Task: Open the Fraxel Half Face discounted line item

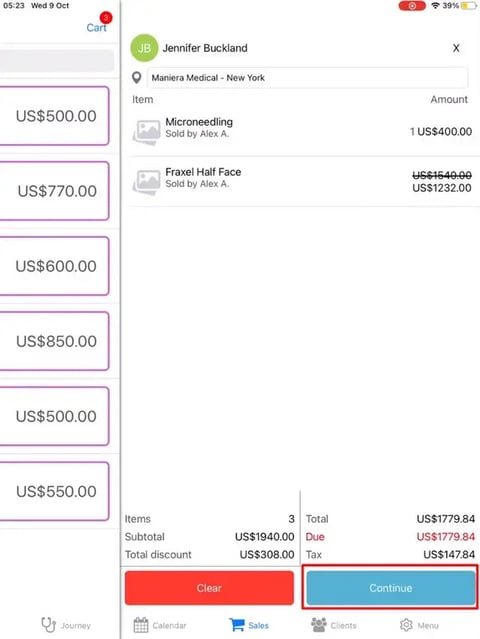Action: 302,182
